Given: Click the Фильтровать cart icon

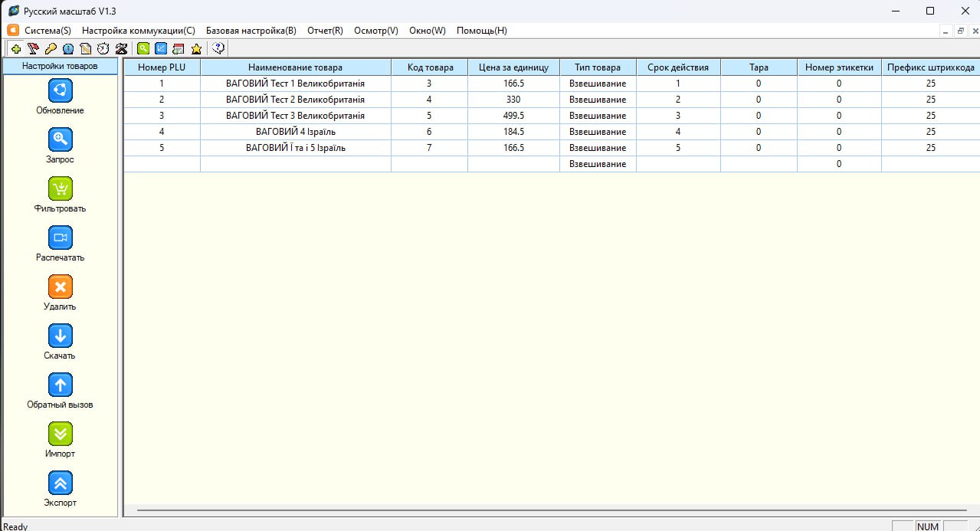Looking at the screenshot, I should tap(60, 189).
